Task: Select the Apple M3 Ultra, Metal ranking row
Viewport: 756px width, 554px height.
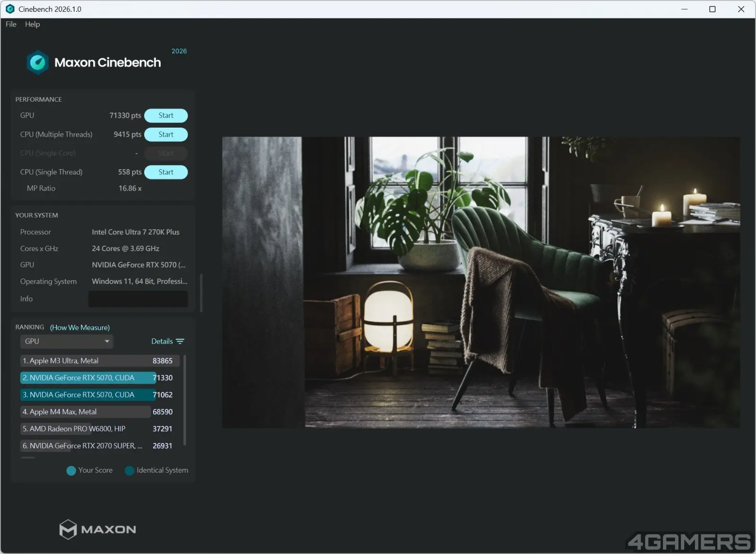Action: coord(99,361)
